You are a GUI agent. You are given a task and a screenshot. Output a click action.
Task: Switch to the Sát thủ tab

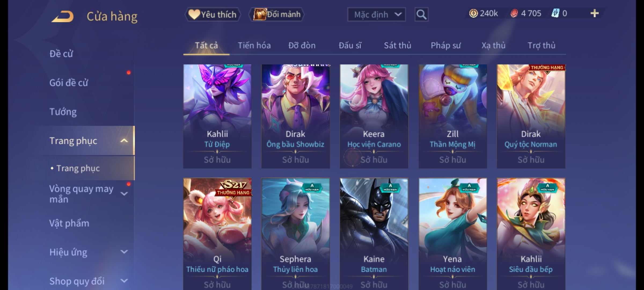click(x=397, y=45)
